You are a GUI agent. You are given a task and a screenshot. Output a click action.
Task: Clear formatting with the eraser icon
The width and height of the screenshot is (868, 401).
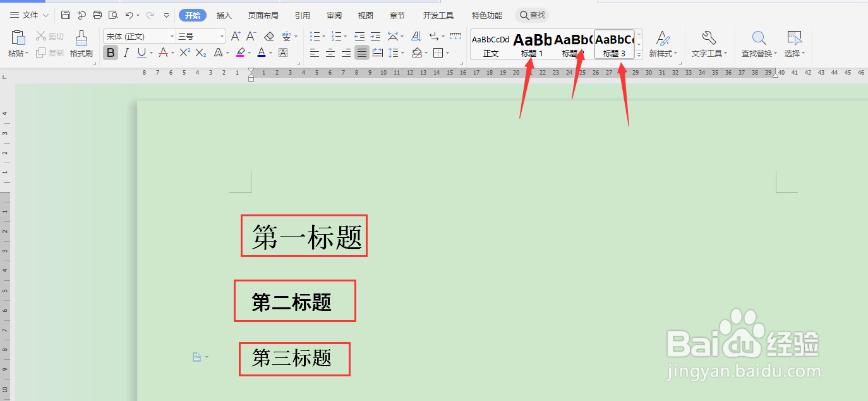269,36
